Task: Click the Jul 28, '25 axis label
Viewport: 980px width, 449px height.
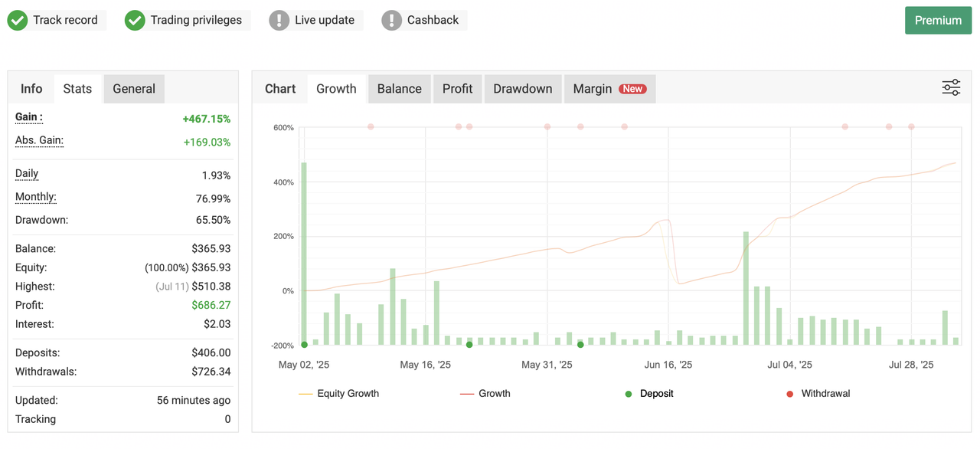Action: point(911,365)
